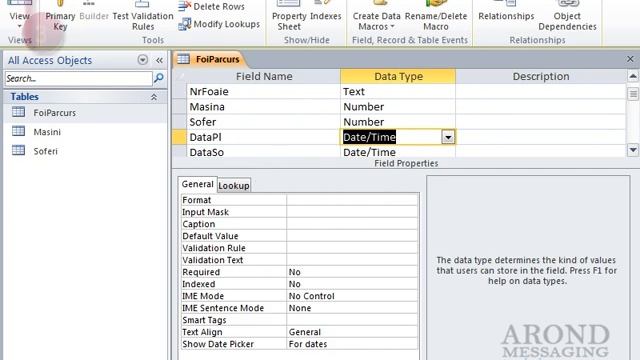Select the Soferi table
The height and width of the screenshot is (360, 640).
pyautogui.click(x=85, y=151)
